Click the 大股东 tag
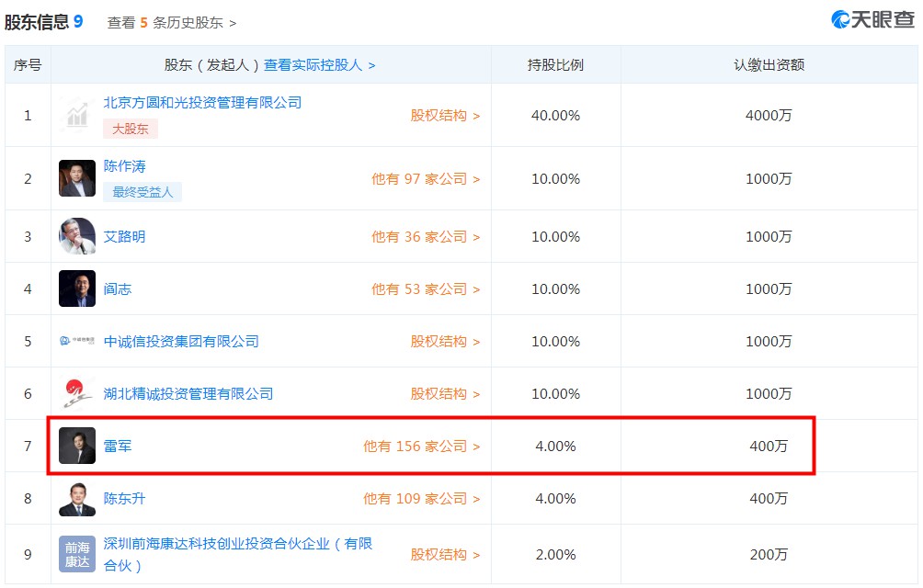Viewport: 923px width, 588px height. point(131,129)
